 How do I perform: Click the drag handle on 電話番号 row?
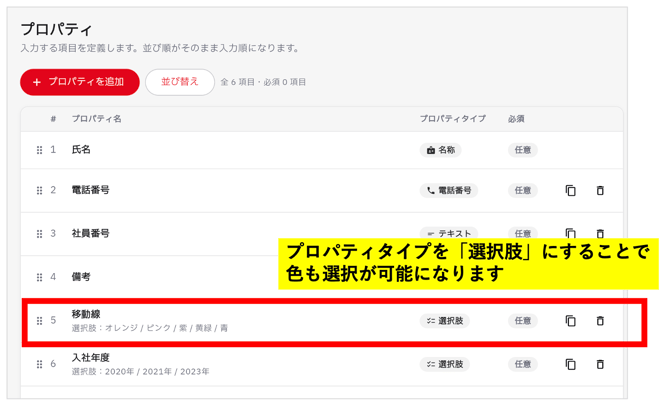pos(39,191)
